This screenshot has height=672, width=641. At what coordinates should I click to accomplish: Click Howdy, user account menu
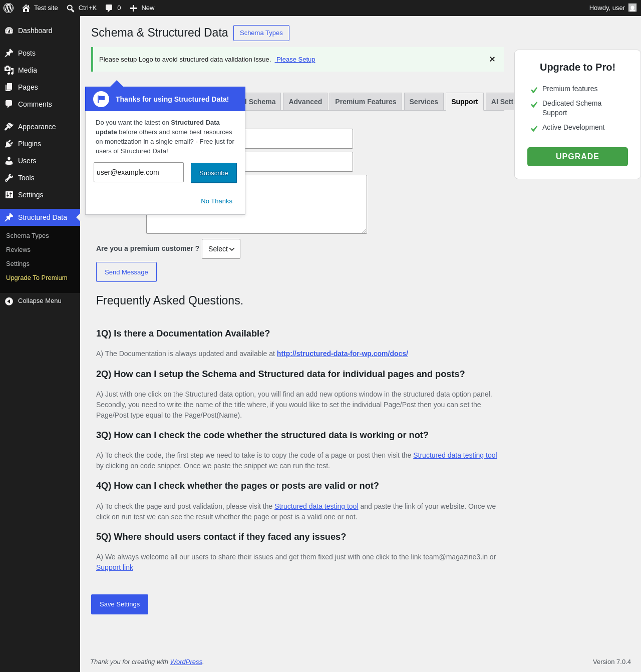pos(612,8)
